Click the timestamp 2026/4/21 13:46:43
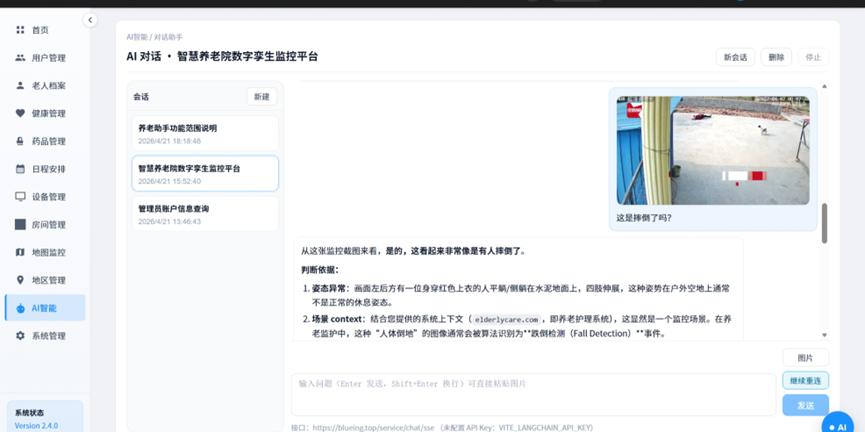The image size is (865, 432). [x=169, y=221]
